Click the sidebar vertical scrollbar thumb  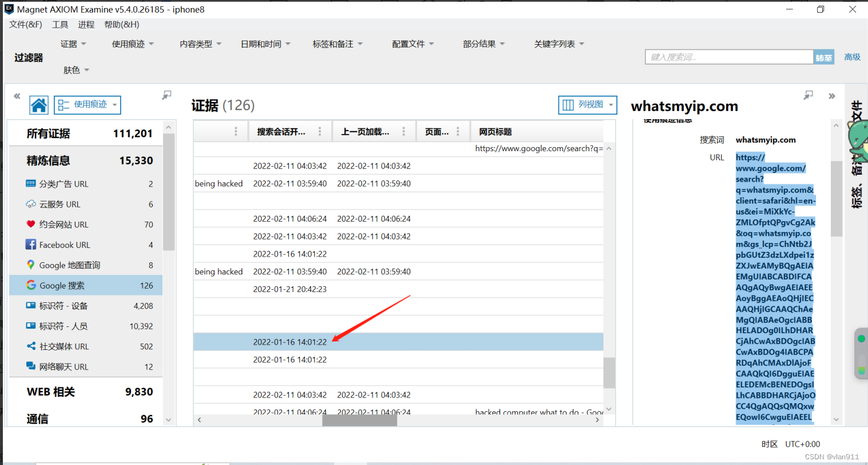168,191
